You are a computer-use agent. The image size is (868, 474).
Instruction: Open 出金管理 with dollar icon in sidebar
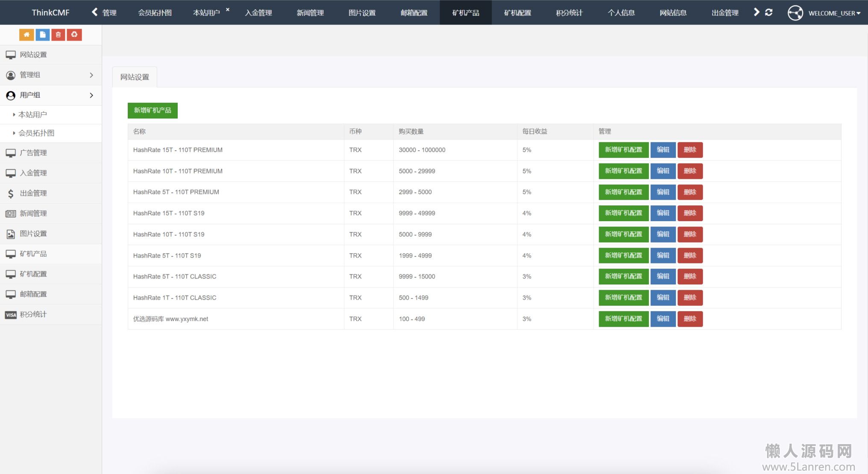click(33, 193)
